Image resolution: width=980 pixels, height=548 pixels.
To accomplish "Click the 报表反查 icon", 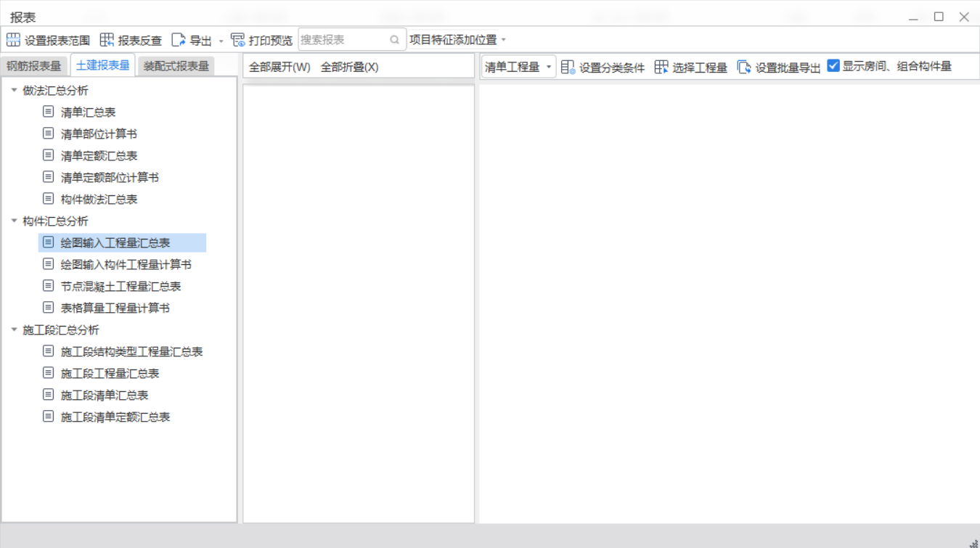I will [x=107, y=40].
